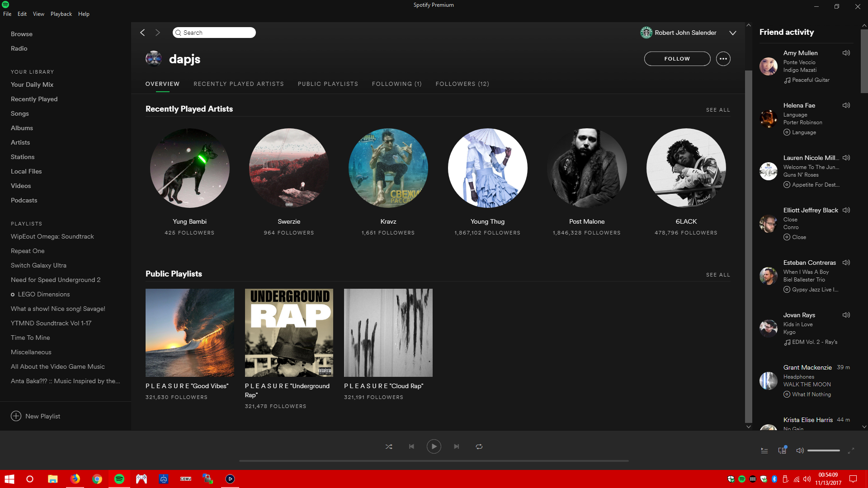The image size is (868, 488).
Task: Open the play queue icon
Action: point(764,450)
